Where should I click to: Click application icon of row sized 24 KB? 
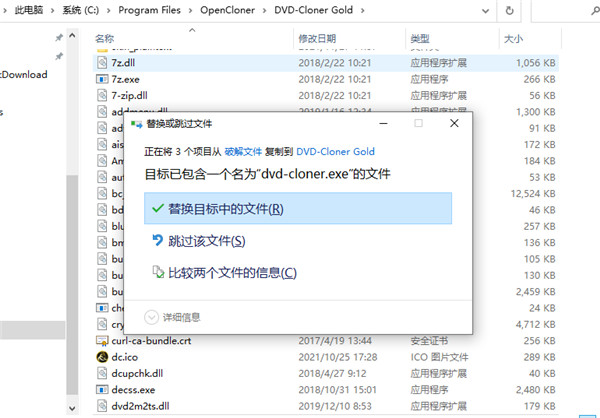(x=102, y=308)
